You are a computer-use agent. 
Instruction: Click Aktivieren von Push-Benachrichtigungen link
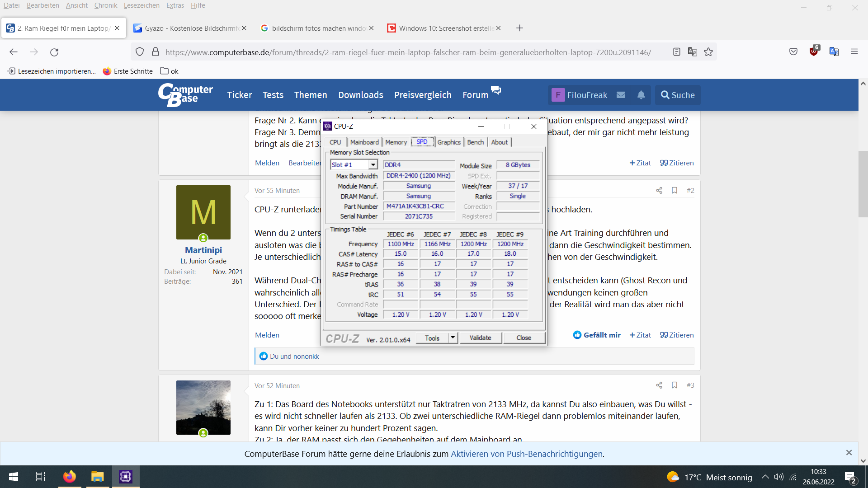[527, 454]
